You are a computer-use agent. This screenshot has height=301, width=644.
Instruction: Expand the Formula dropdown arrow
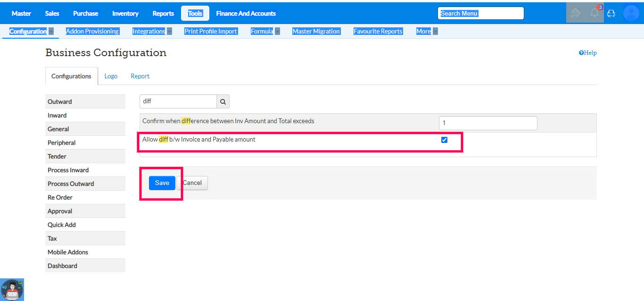coord(277,32)
